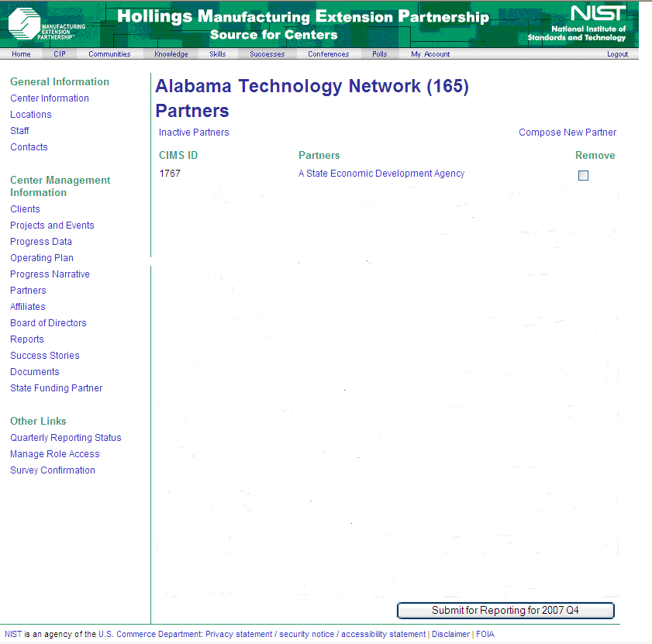This screenshot has width=652, height=644.
Task: Open Successes in the top navigation
Action: tap(267, 54)
